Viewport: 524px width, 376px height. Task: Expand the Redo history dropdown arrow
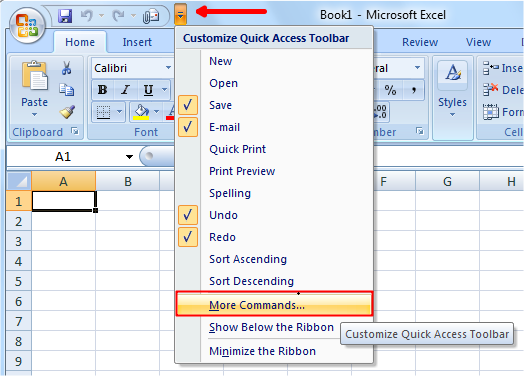point(133,15)
